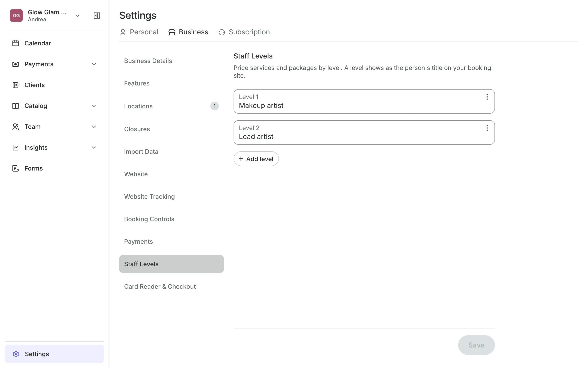Open Closures settings

(171, 129)
